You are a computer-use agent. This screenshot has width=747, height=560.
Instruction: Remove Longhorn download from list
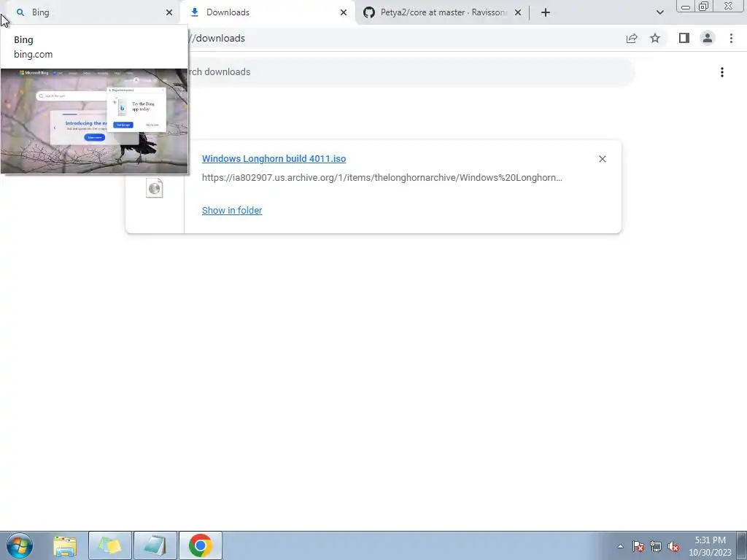click(602, 159)
